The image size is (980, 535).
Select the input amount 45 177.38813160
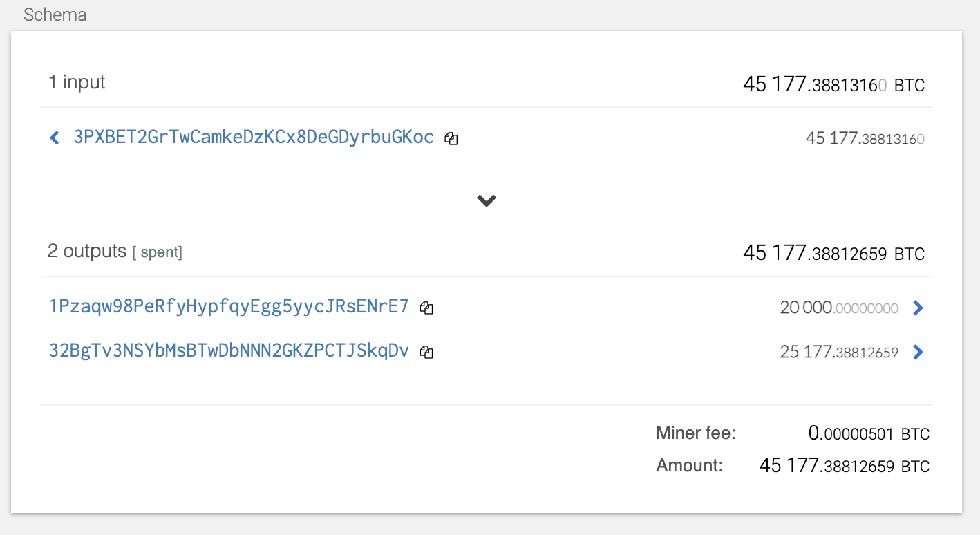coord(867,138)
